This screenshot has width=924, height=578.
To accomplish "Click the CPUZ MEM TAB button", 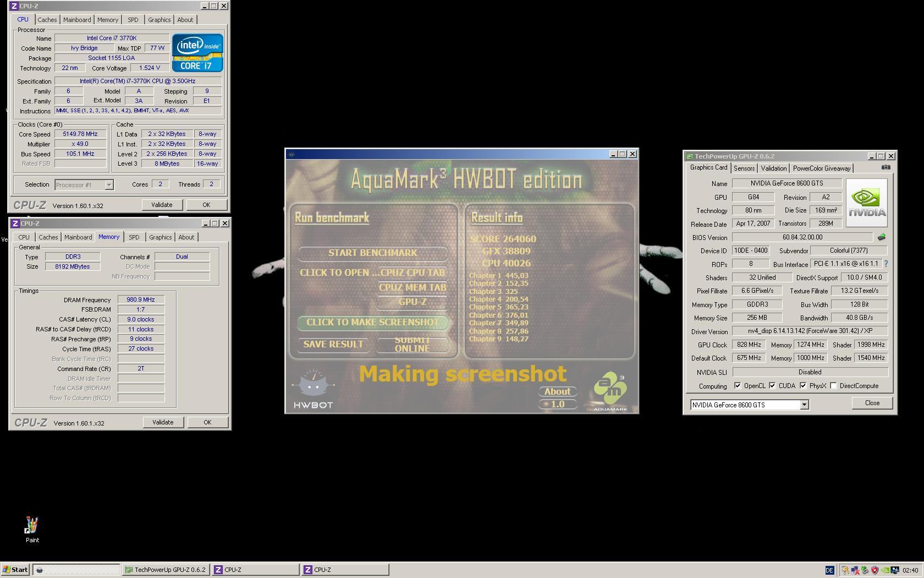I will (x=412, y=287).
